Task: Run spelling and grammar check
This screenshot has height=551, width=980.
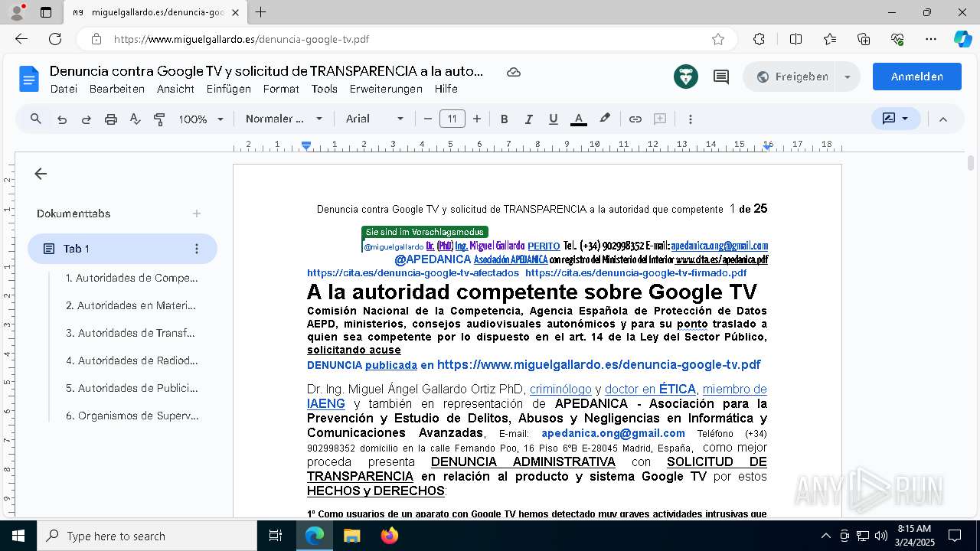Action: 136,119
